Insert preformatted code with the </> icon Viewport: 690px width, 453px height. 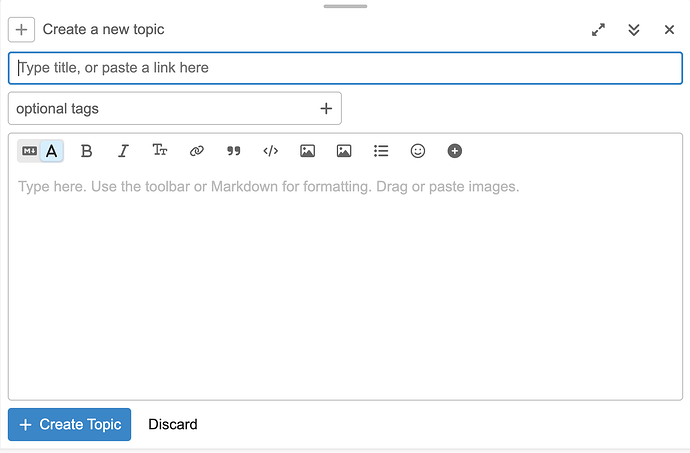[x=270, y=151]
